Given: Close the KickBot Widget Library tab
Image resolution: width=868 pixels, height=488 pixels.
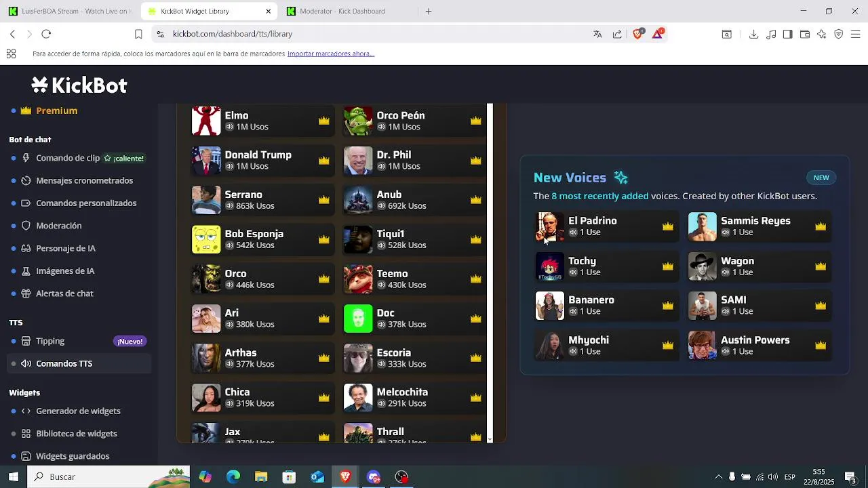Looking at the screenshot, I should 268,11.
